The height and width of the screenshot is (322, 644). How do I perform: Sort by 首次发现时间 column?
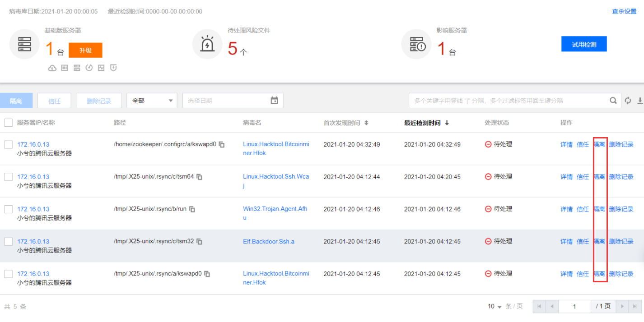point(366,123)
